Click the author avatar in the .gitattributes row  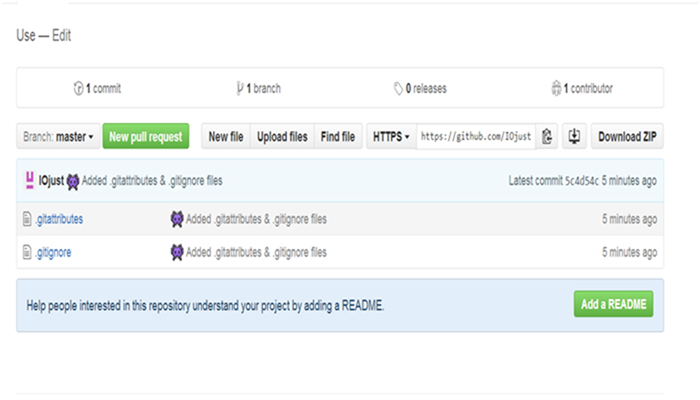point(177,219)
